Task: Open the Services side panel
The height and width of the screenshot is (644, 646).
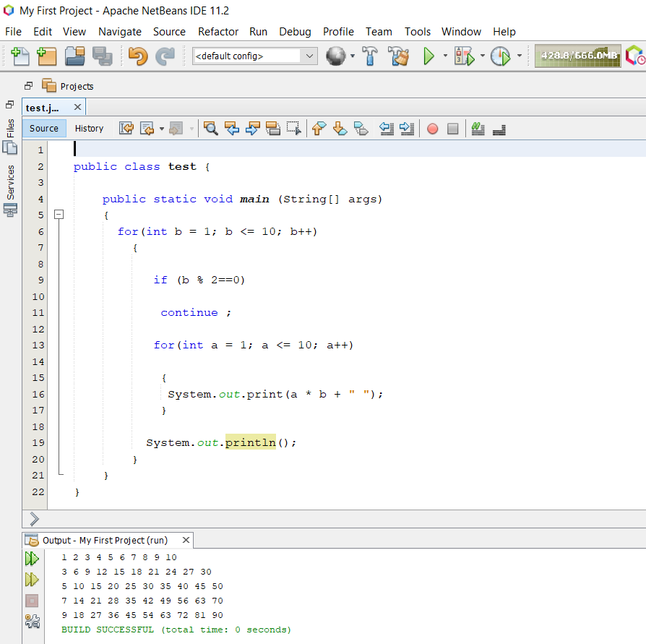Action: pos(10,190)
